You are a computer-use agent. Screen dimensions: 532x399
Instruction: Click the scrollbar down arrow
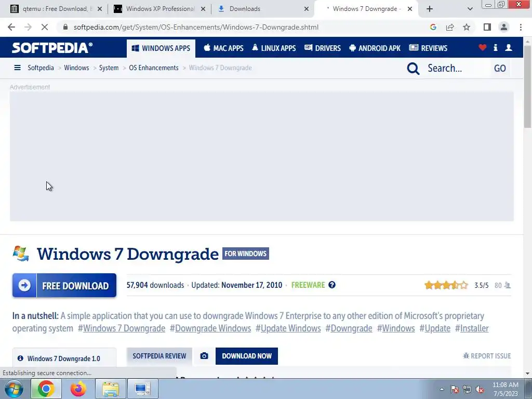click(527, 374)
